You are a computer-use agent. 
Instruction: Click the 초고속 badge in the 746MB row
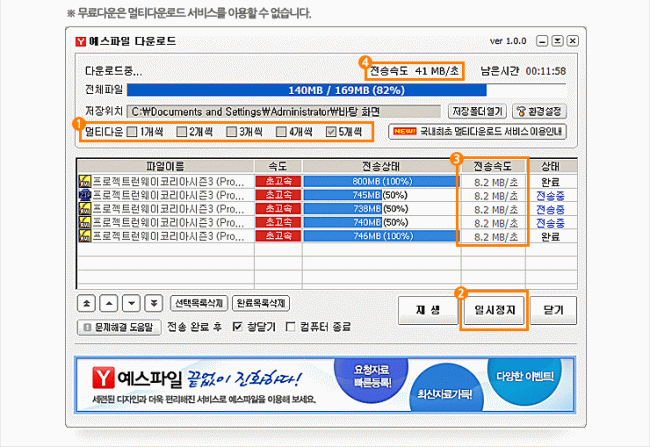(278, 236)
